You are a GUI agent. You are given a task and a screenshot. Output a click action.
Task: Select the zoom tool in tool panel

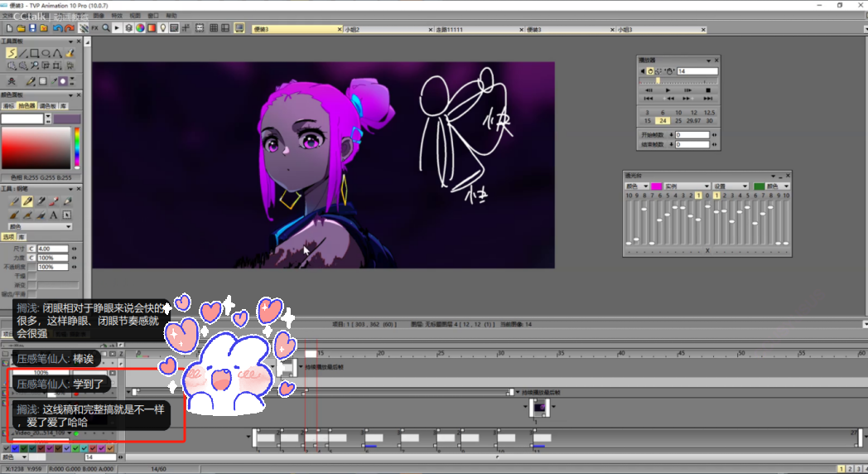(34, 66)
